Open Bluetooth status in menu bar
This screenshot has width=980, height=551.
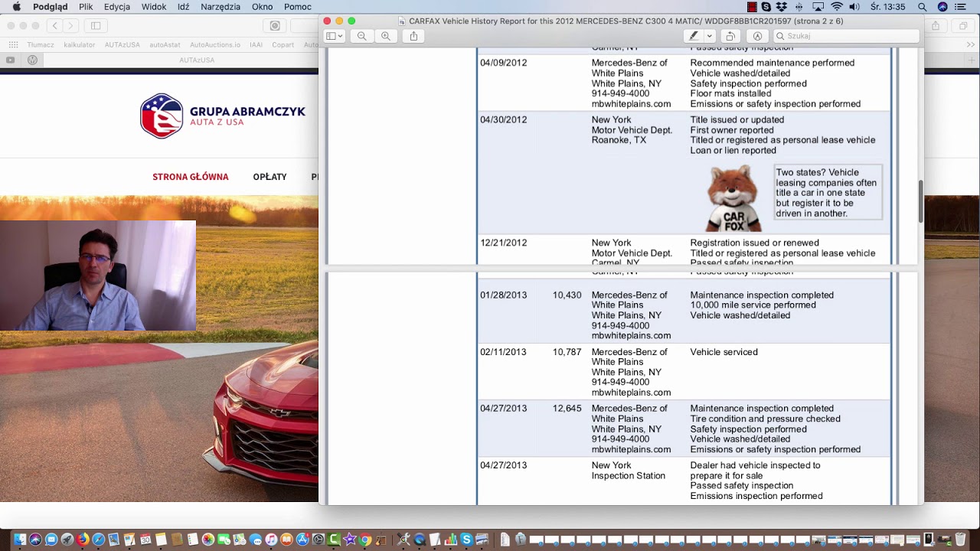coord(799,7)
